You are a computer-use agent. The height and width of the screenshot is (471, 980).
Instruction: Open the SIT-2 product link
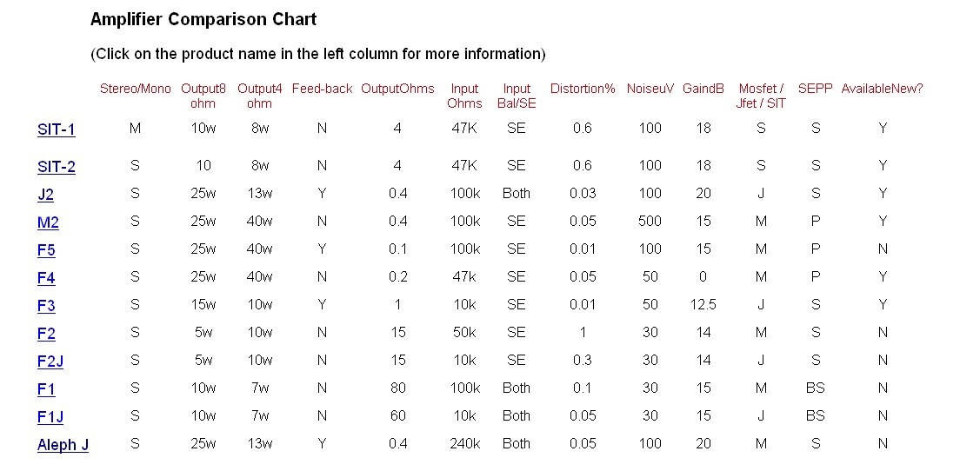click(x=57, y=168)
